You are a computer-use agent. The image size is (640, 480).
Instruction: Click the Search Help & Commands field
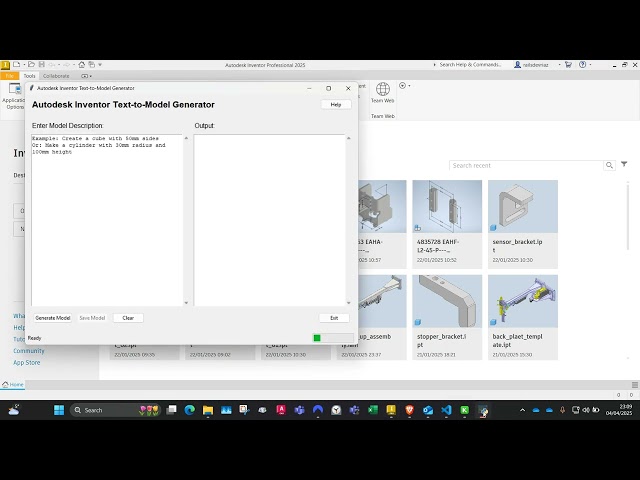pyautogui.click(x=470, y=64)
